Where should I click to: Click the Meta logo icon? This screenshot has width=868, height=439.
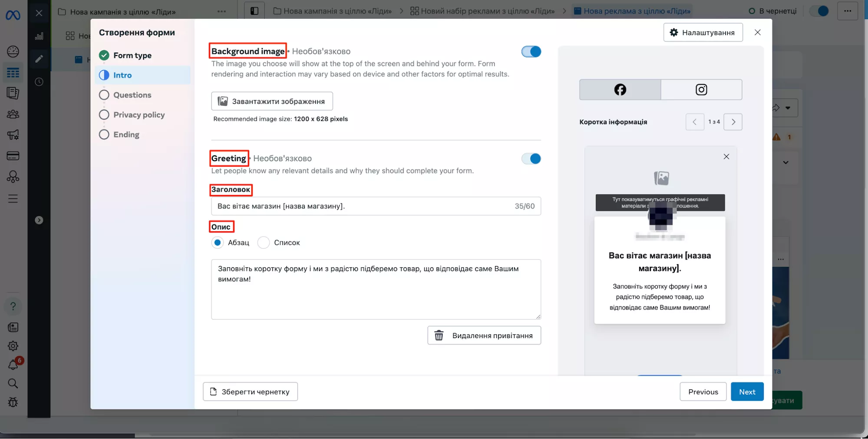coord(13,16)
